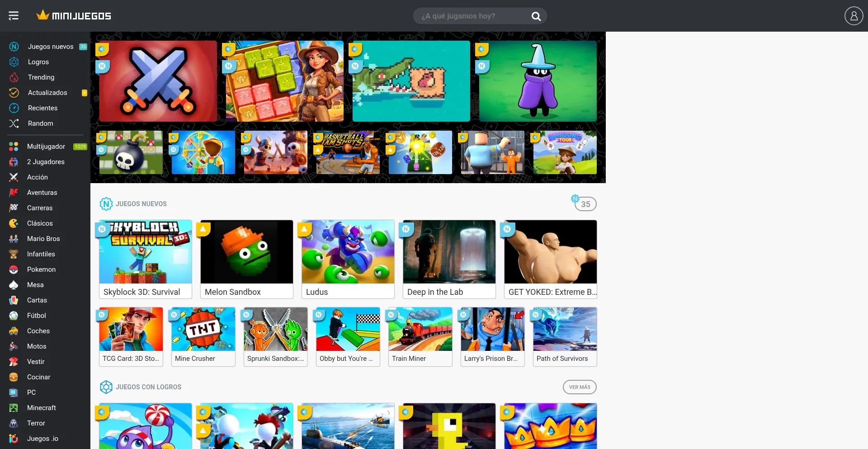Click the Clásicos Pac-Man icon
Image resolution: width=868 pixels, height=449 pixels.
tap(14, 223)
